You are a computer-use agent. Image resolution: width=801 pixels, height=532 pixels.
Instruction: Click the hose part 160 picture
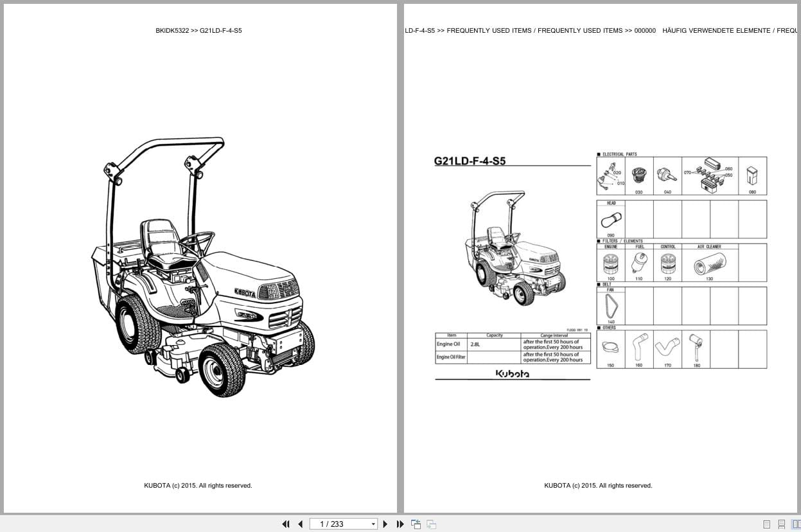coord(639,348)
